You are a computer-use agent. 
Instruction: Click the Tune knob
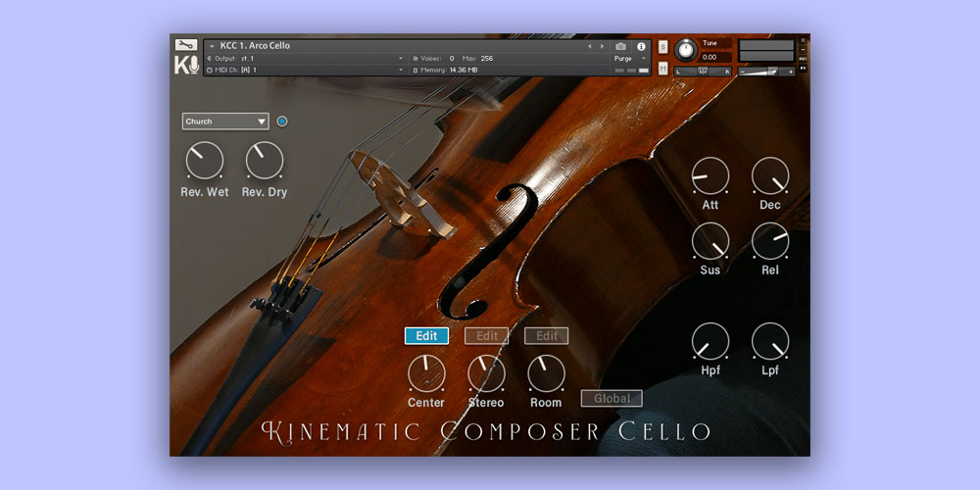tap(686, 49)
